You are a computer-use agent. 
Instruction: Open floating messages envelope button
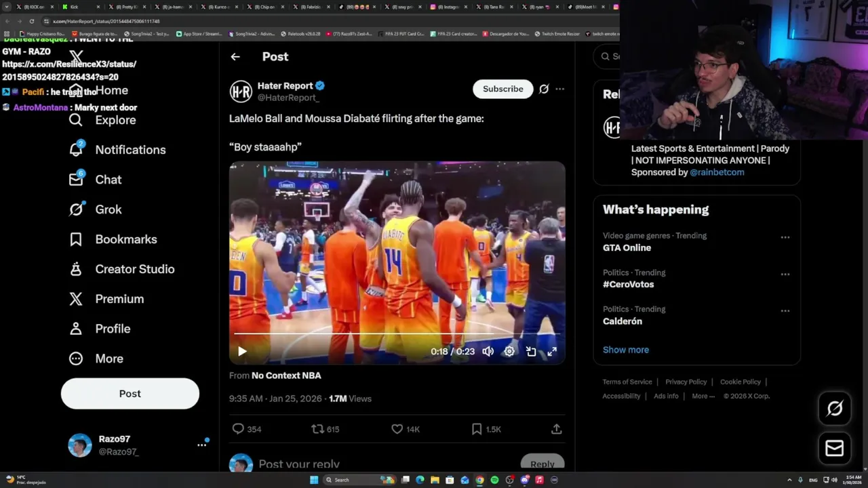click(x=835, y=449)
